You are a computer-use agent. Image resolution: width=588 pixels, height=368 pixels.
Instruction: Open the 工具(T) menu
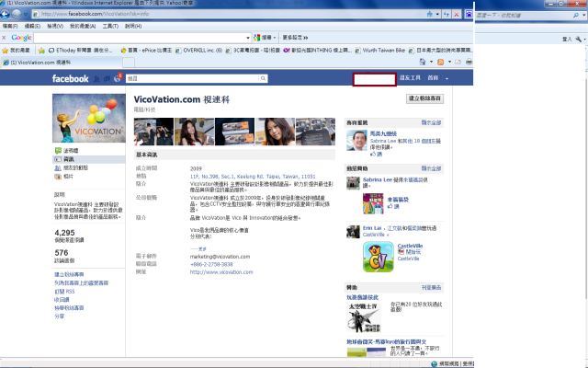point(110,27)
